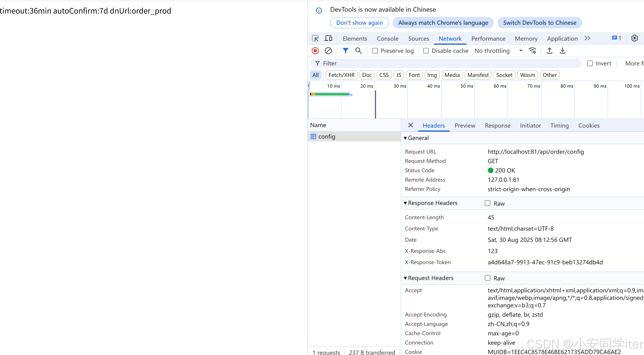The image size is (644, 355).
Task: Filter requests by Wasm
Action: pos(527,75)
